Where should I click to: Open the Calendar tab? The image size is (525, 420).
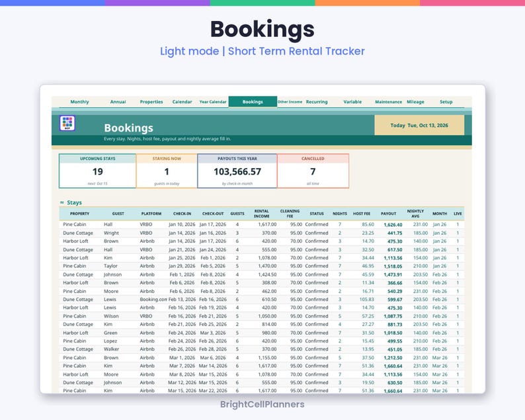pos(182,102)
